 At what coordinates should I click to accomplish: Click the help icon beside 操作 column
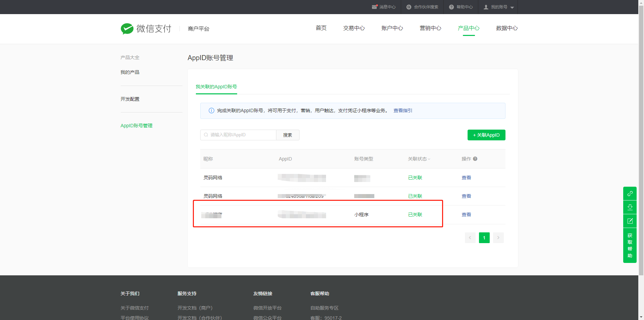(475, 159)
